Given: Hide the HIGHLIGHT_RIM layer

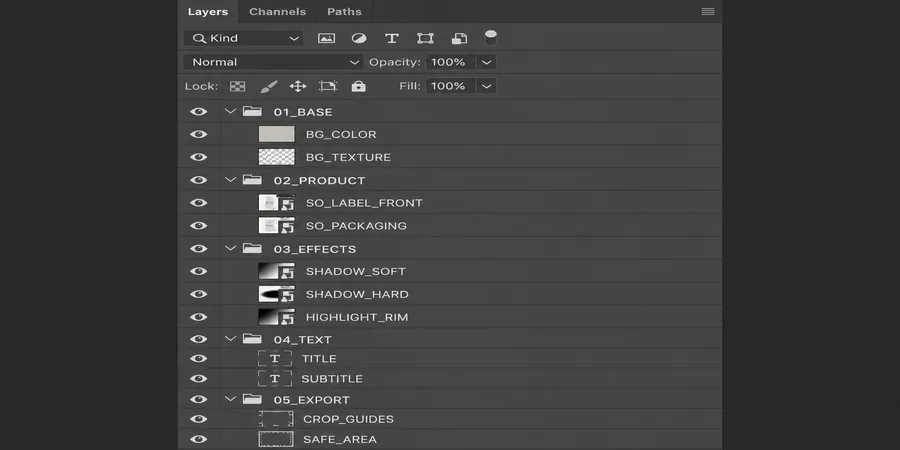Looking at the screenshot, I should tap(199, 317).
